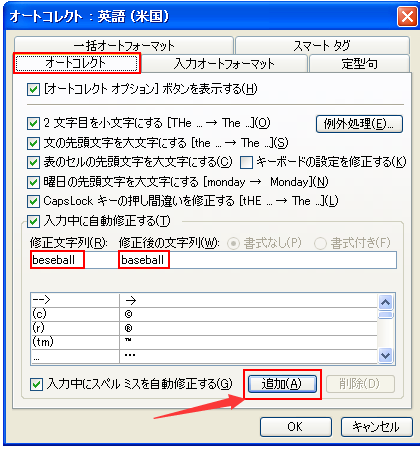Image resolution: width=420 pixels, height=450 pixels.
Task: Open the 一括オートフォーマット tab
Action: 124,46
